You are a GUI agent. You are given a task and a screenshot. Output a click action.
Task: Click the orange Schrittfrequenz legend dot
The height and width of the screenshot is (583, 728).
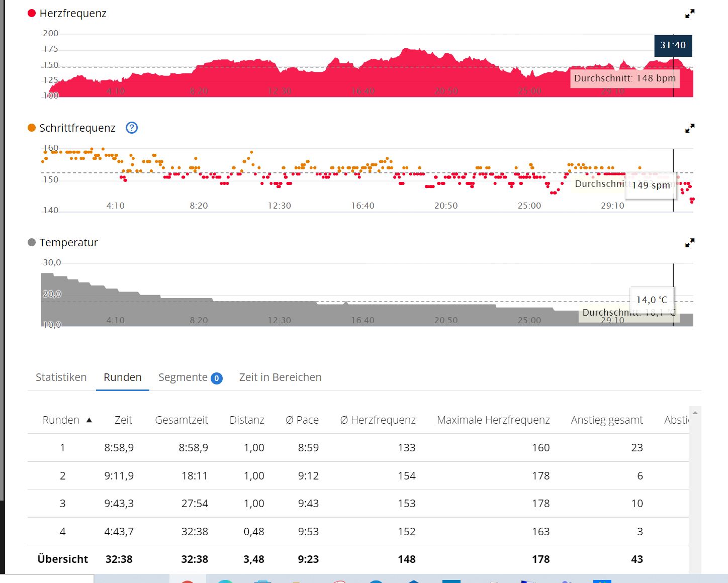click(x=32, y=128)
